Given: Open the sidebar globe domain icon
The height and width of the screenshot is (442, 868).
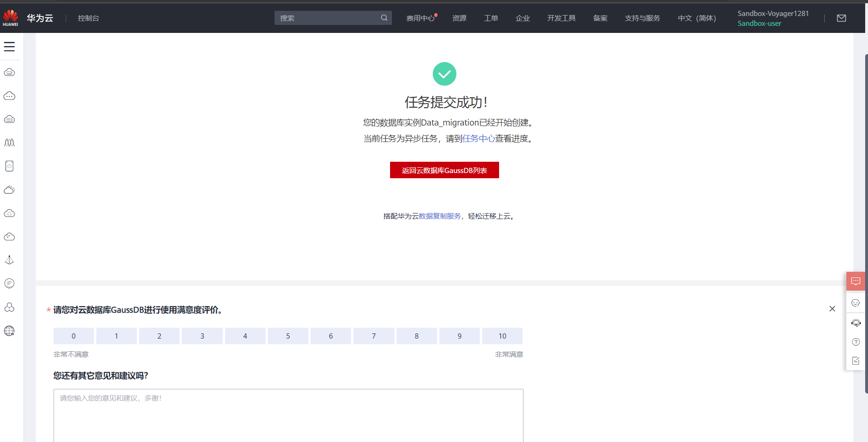Looking at the screenshot, I should click(x=9, y=331).
